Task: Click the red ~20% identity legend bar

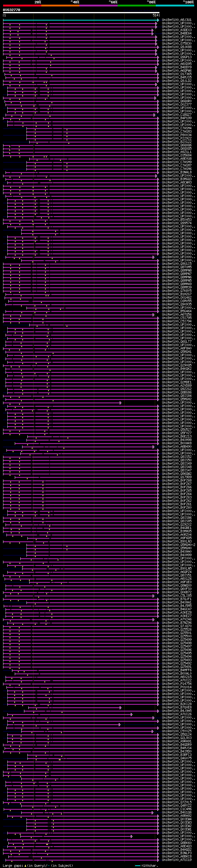Action: click(x=22, y=6)
